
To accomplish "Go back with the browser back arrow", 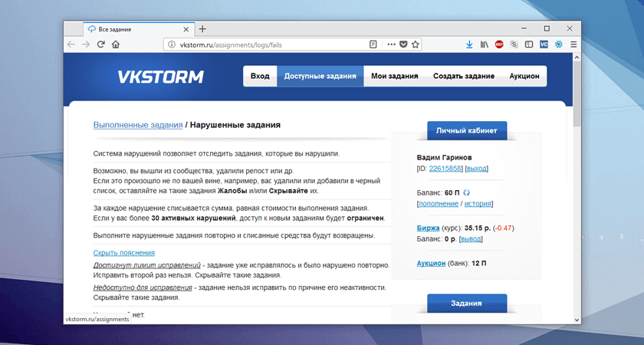I will point(71,44).
